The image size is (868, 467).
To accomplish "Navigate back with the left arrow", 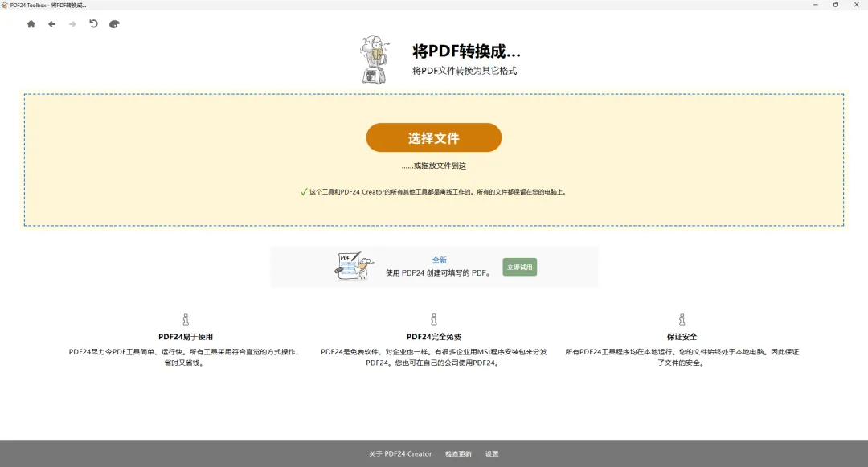I will pyautogui.click(x=51, y=24).
